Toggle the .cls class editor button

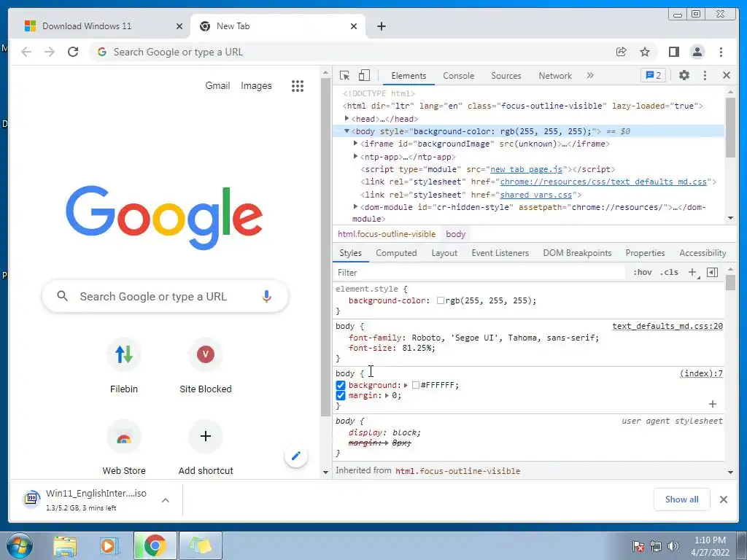point(669,273)
